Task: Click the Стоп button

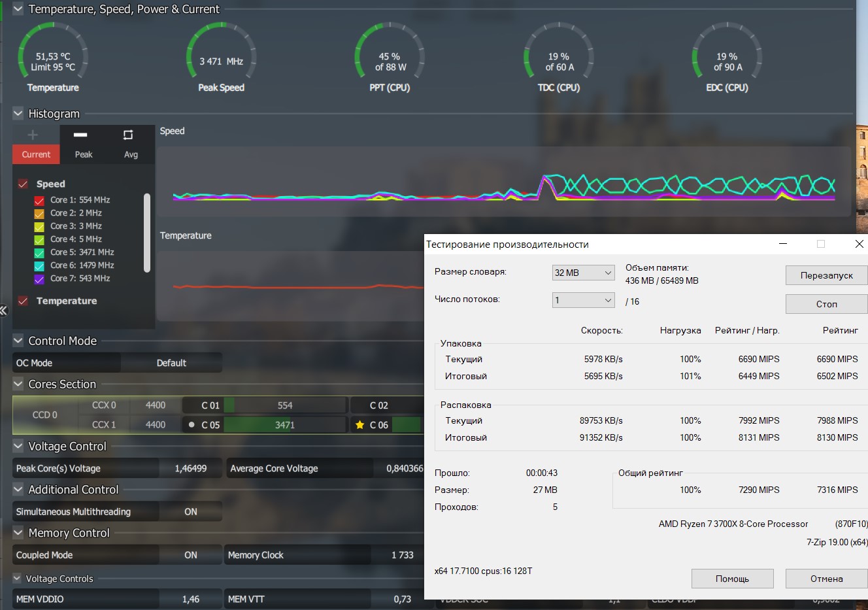Action: pyautogui.click(x=826, y=304)
